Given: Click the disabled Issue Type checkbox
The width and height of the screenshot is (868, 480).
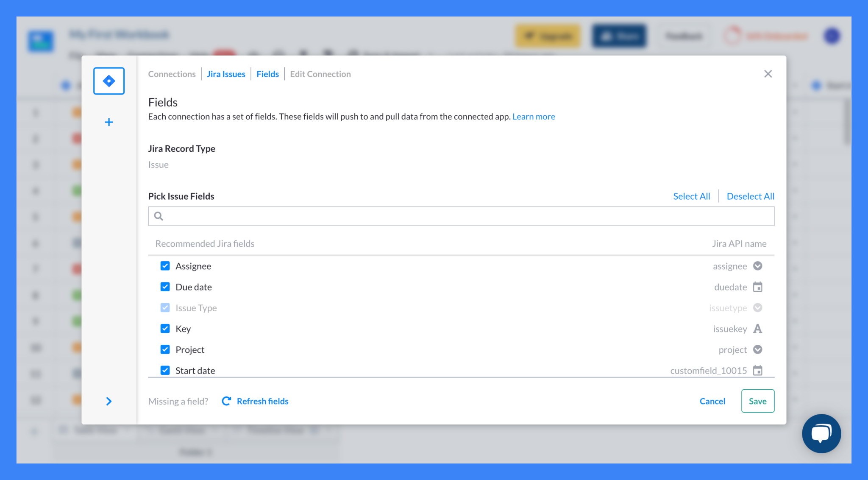Looking at the screenshot, I should pos(165,307).
